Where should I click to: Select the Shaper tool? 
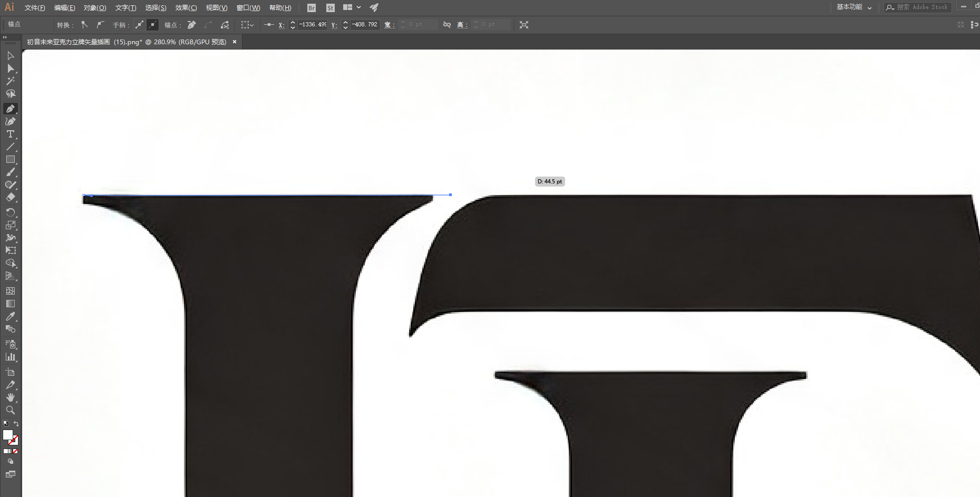point(11,184)
